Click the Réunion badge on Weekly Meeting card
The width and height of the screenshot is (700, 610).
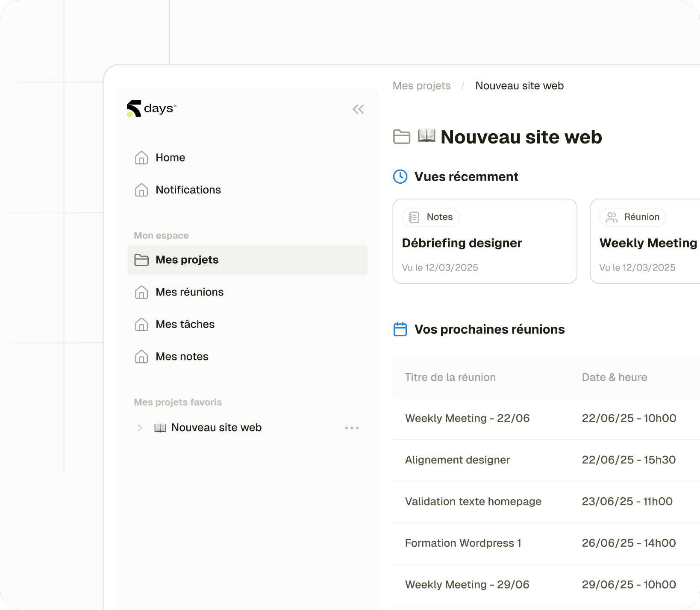click(x=632, y=217)
